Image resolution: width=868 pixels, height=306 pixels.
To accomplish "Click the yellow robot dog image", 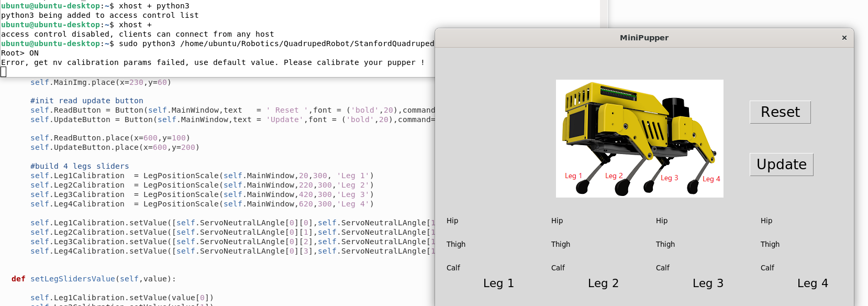I will [x=639, y=138].
